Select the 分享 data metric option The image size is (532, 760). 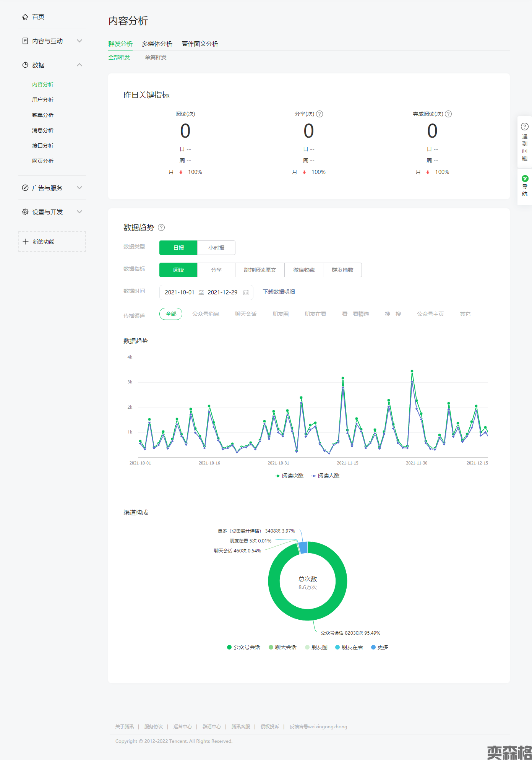click(x=216, y=270)
